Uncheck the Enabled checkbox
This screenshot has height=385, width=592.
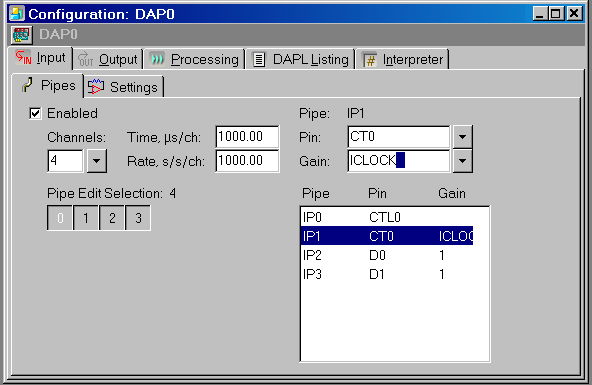pyautogui.click(x=35, y=113)
